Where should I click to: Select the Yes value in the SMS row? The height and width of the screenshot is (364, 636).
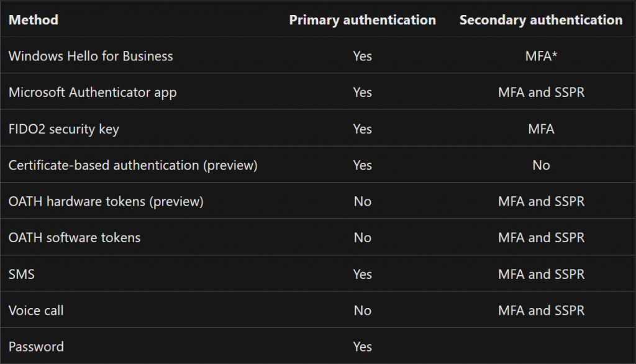(x=362, y=275)
